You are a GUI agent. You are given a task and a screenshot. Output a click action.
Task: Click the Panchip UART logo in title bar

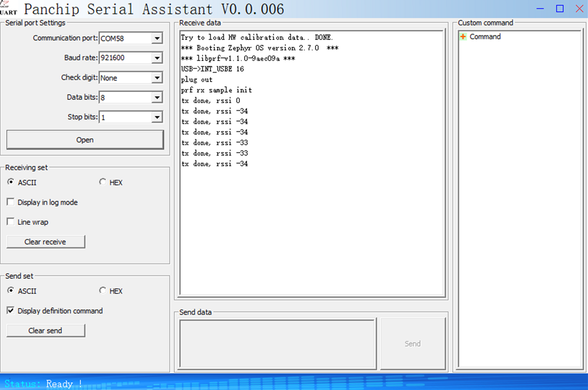click(8, 7)
